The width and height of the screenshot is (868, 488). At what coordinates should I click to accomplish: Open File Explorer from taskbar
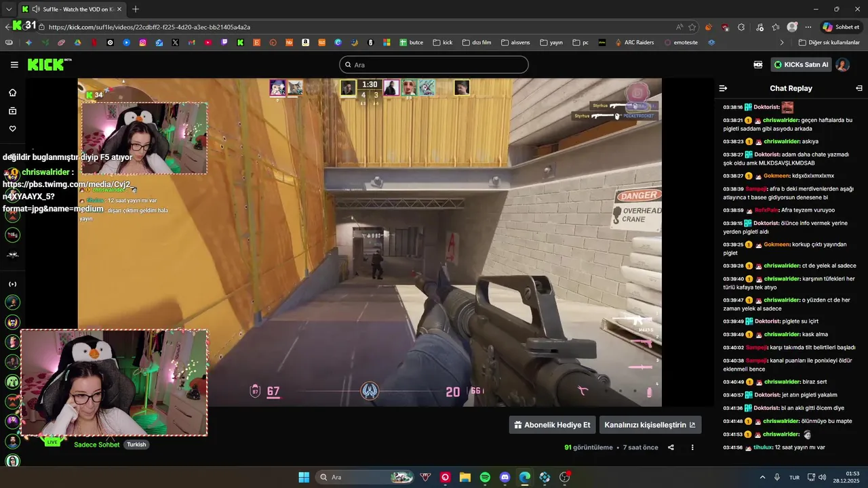(465, 477)
